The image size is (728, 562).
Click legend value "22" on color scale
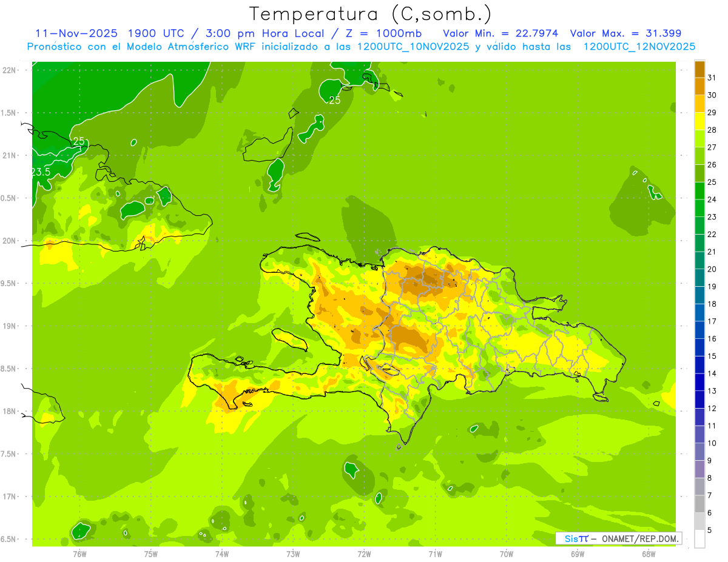point(712,235)
